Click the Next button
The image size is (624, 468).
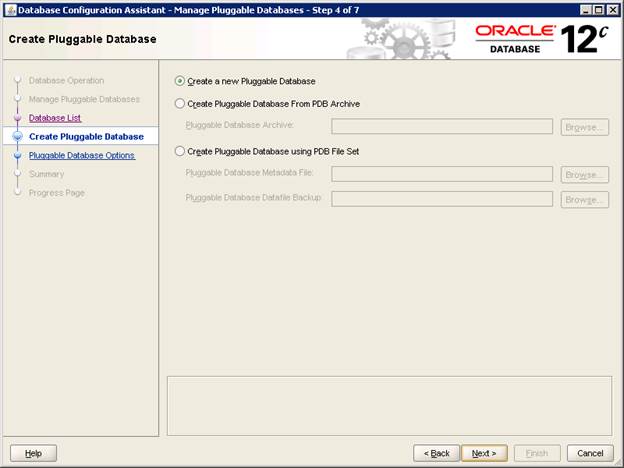pyautogui.click(x=484, y=453)
